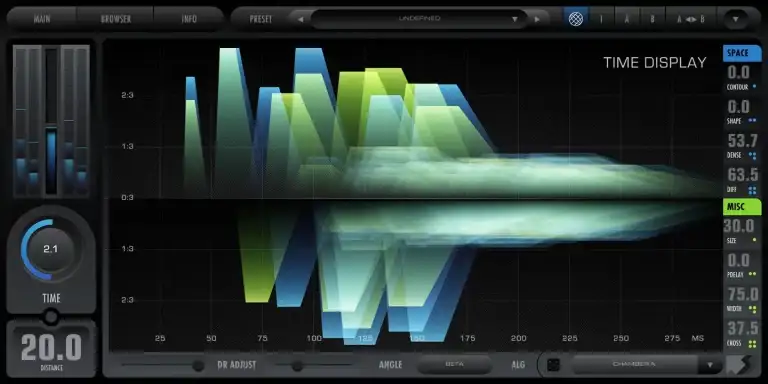Select the MISC parameter tab
The image size is (768, 384).
pos(742,207)
